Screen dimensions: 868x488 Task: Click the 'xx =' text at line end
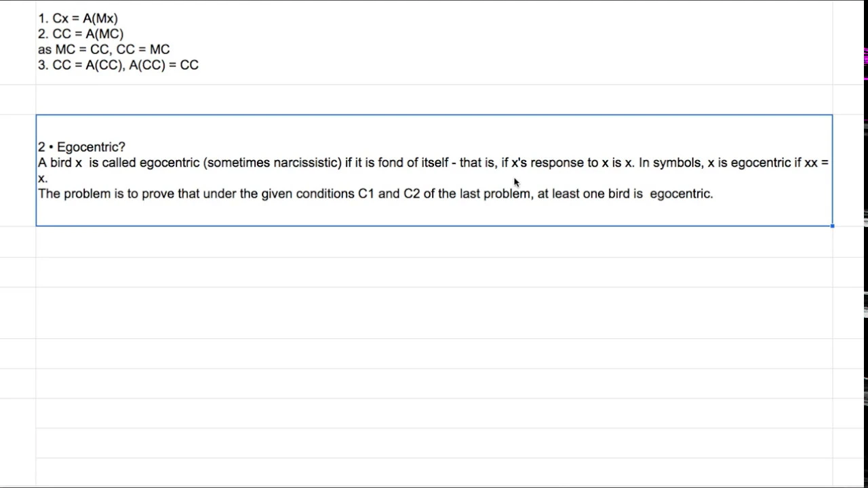coord(816,163)
